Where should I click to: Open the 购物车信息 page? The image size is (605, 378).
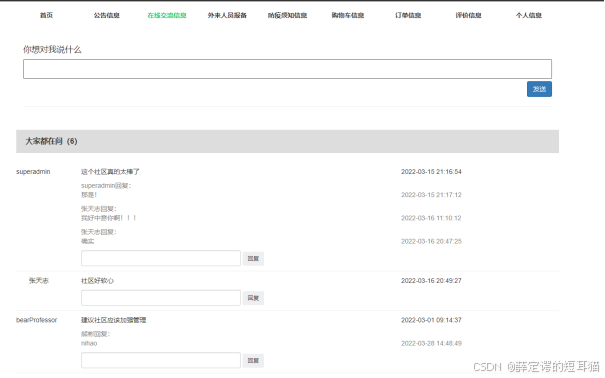coord(348,15)
